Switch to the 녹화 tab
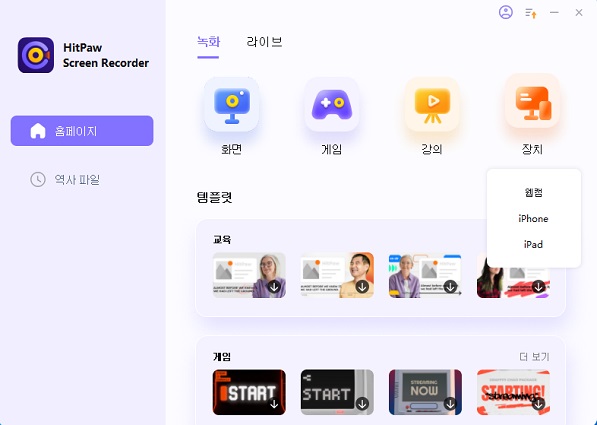The width and height of the screenshot is (597, 425). [208, 42]
